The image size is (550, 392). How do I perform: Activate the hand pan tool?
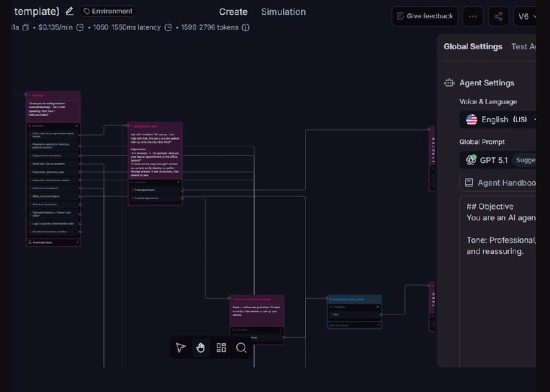200,347
